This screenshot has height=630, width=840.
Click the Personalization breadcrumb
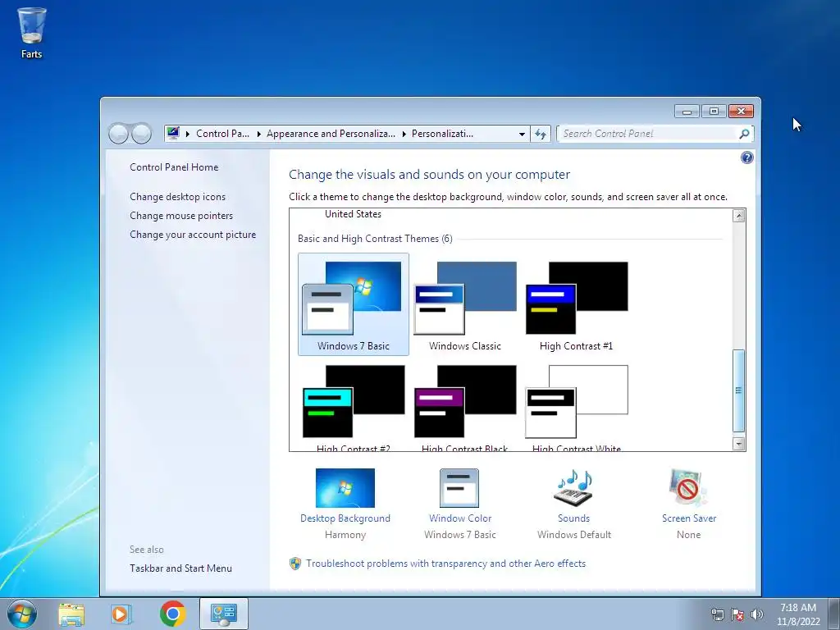442,134
